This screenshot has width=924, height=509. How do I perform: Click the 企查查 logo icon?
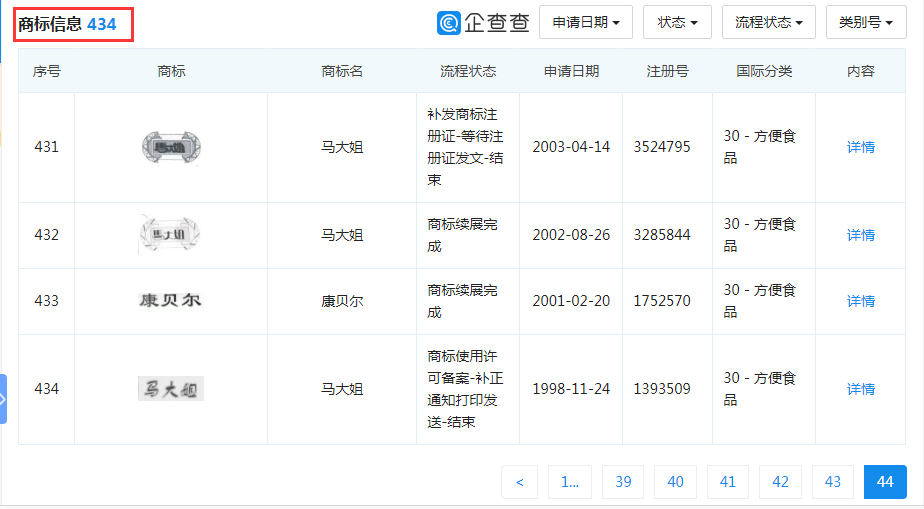[449, 22]
